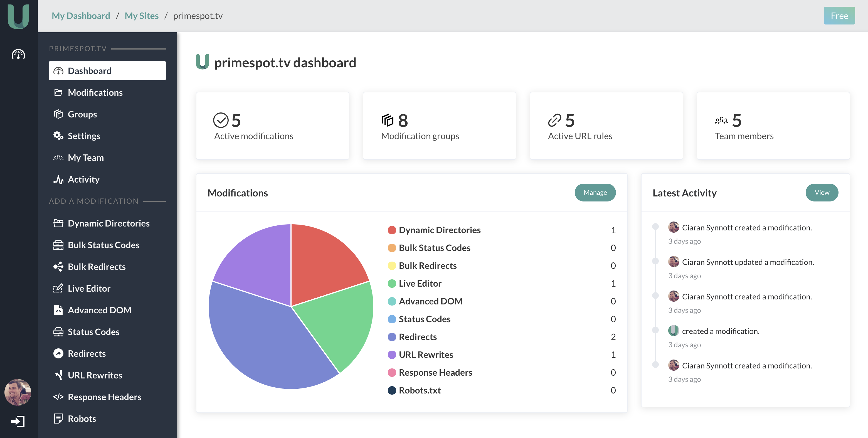The height and width of the screenshot is (438, 868).
Task: Click the logout arrow icon at bottom left
Action: [x=18, y=421]
